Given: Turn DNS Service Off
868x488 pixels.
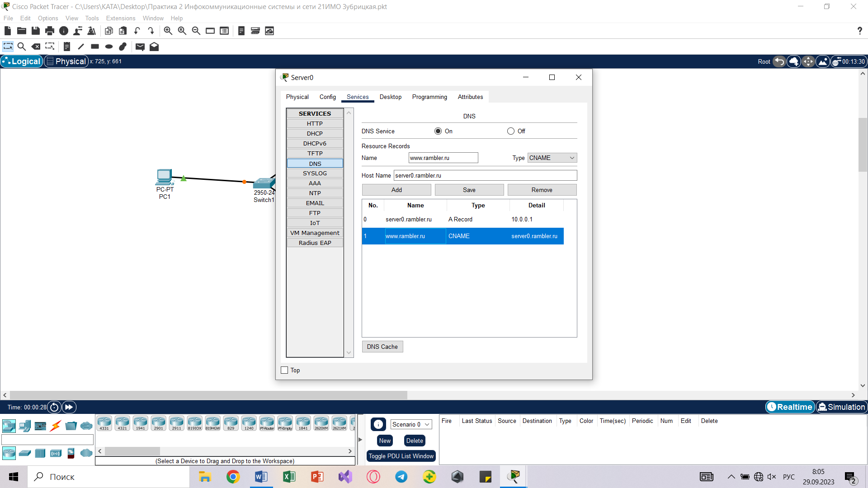Looking at the screenshot, I should pos(511,131).
